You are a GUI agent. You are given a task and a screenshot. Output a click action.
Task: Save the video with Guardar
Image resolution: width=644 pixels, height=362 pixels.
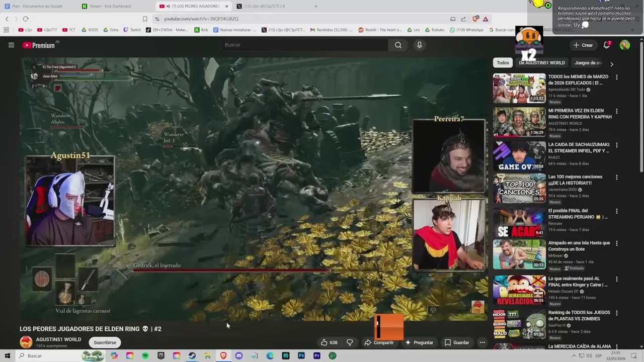point(457,342)
